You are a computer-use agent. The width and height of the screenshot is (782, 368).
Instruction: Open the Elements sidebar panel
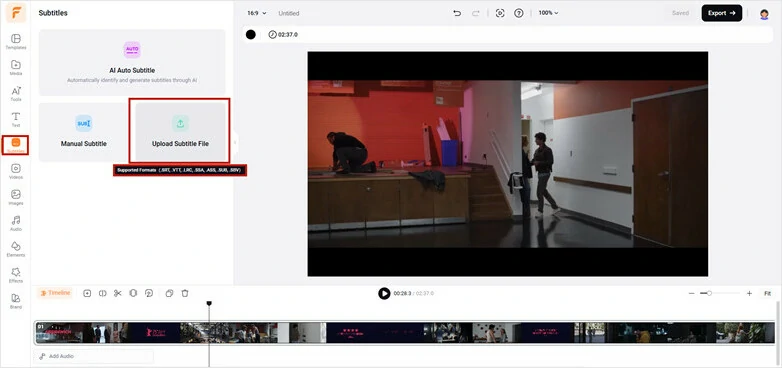coord(15,249)
